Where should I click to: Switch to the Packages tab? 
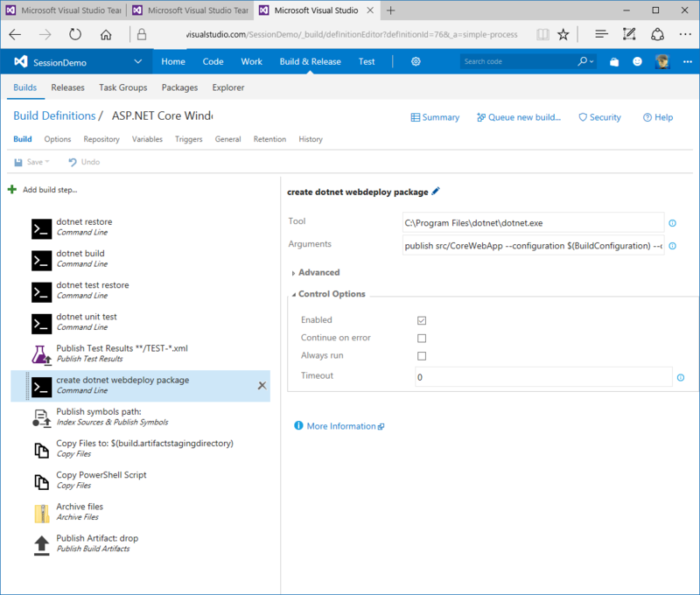(x=179, y=87)
